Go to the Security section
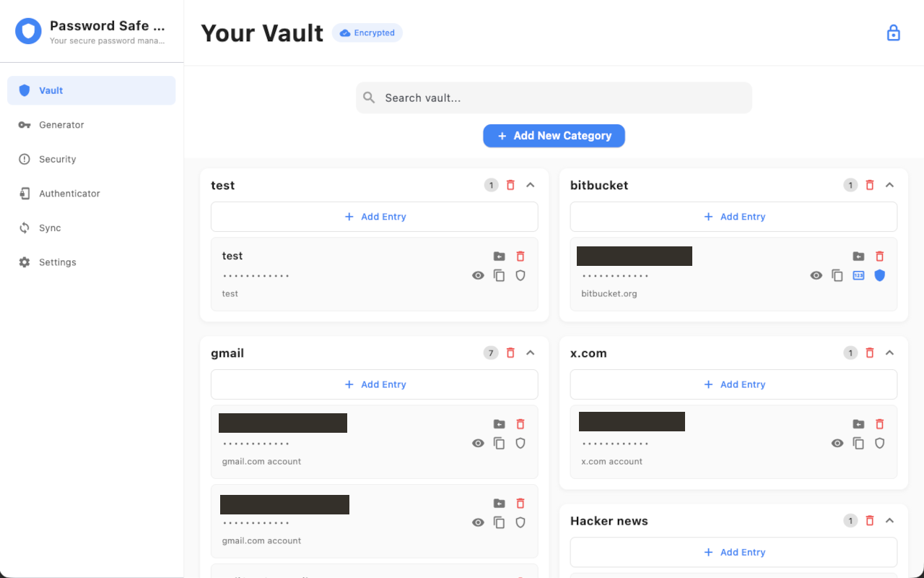Screen dimensions: 924x578 coord(92,159)
